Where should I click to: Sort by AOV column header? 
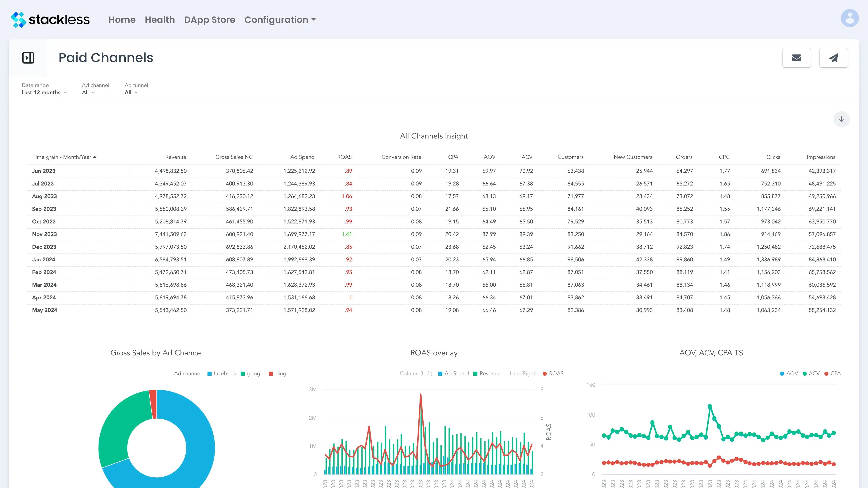coord(490,157)
